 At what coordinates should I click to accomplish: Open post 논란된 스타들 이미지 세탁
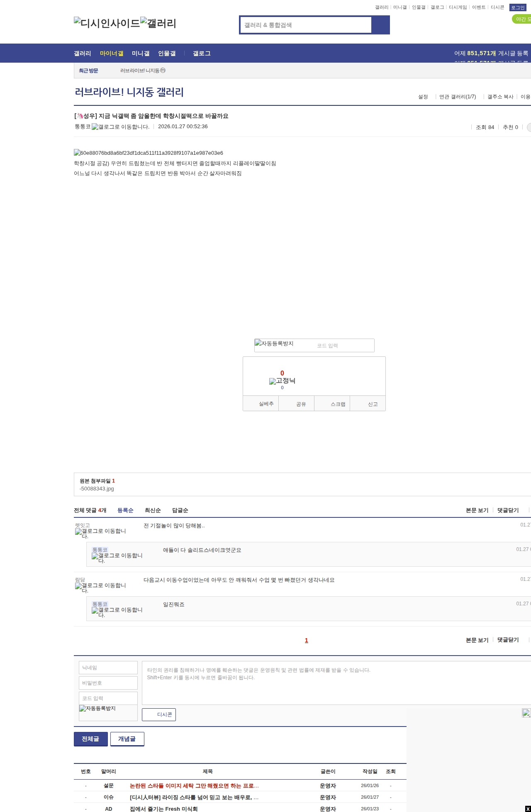click(x=194, y=786)
